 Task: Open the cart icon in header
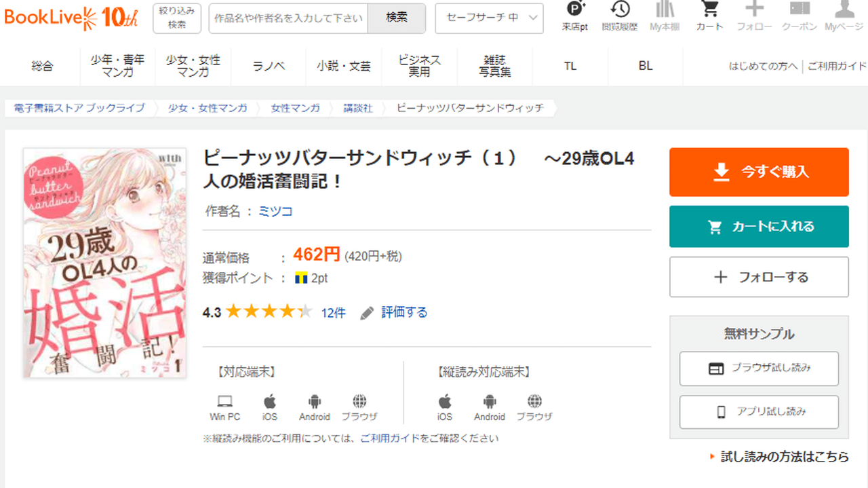tap(709, 15)
